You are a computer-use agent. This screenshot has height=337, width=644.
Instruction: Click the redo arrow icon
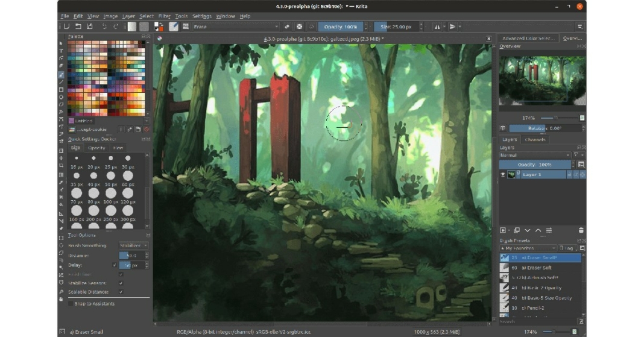tap(116, 27)
